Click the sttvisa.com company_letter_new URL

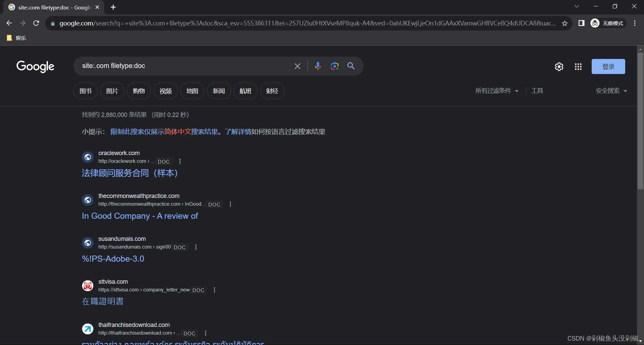pos(144,290)
